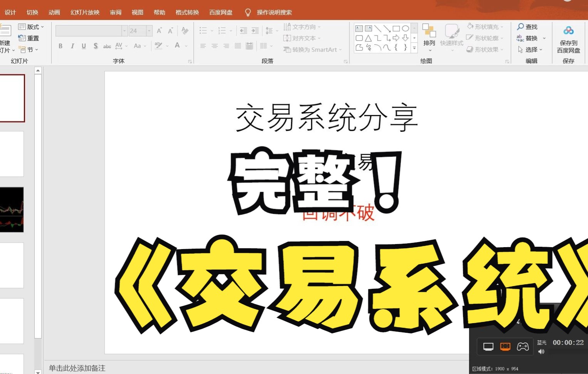Click Increase Font Size icon
The height and width of the screenshot is (374, 588).
pos(159,30)
